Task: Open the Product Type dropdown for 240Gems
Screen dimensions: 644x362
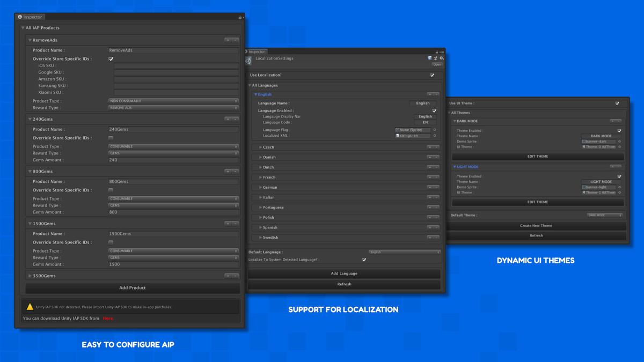Action: [173, 146]
